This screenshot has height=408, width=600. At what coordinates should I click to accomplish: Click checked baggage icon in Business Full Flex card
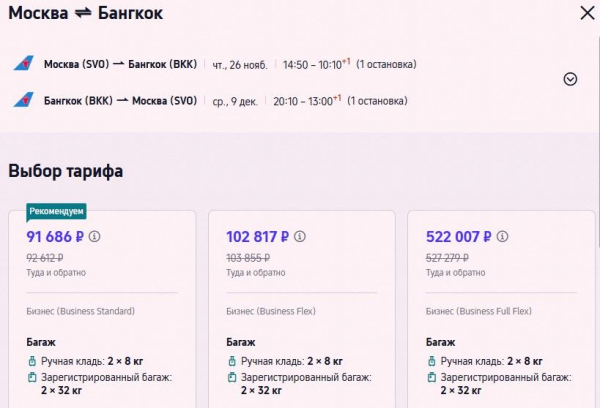pos(432,377)
